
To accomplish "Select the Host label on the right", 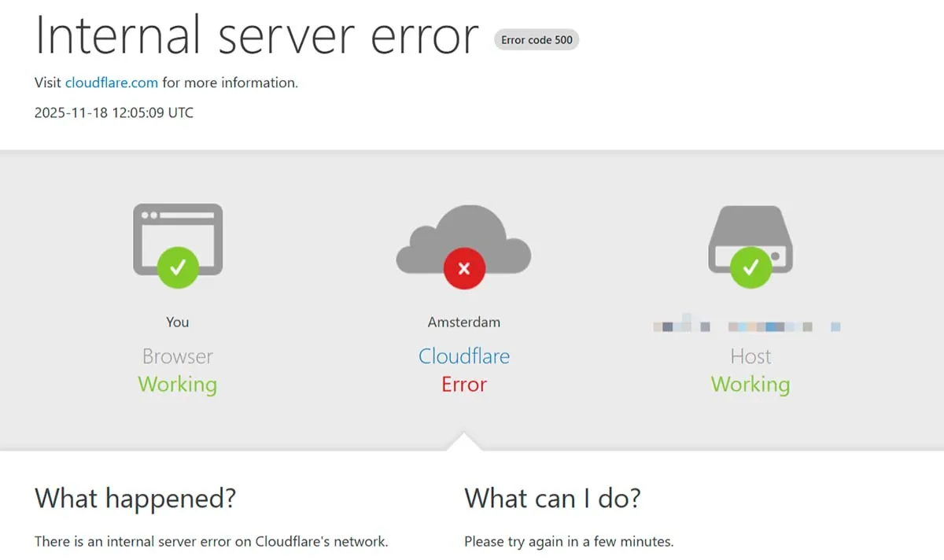I will point(750,356).
